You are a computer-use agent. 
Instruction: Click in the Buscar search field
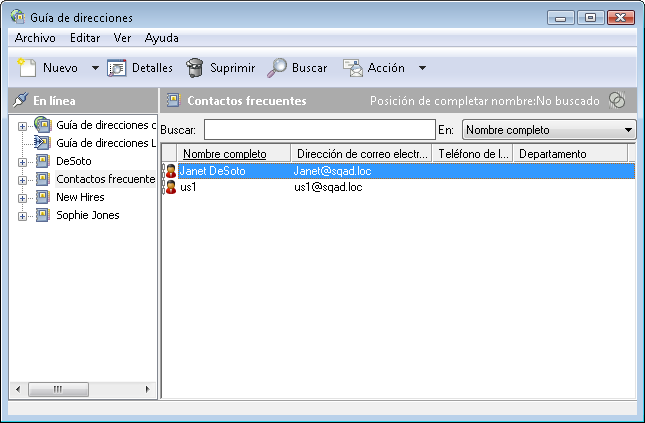point(320,130)
